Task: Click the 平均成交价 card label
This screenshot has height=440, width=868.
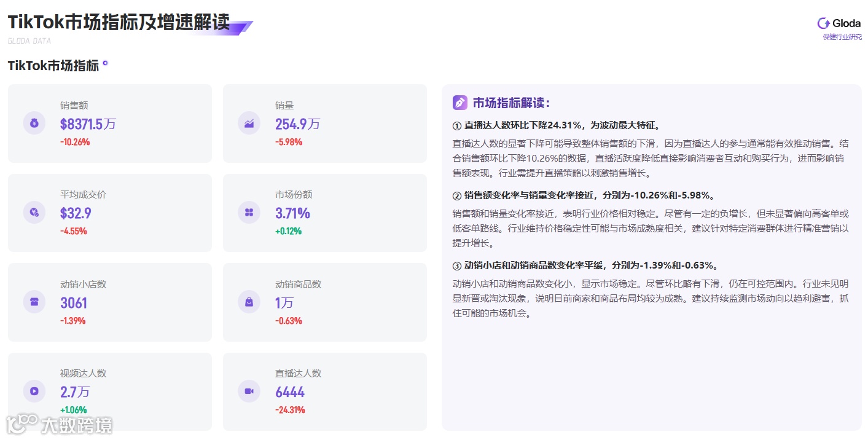Action: pyautogui.click(x=84, y=195)
